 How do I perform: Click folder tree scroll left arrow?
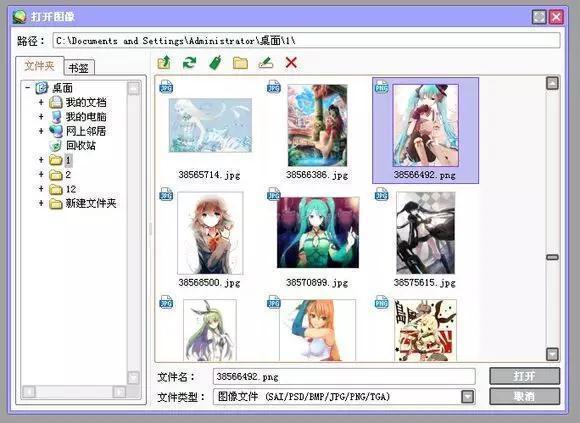(29, 392)
